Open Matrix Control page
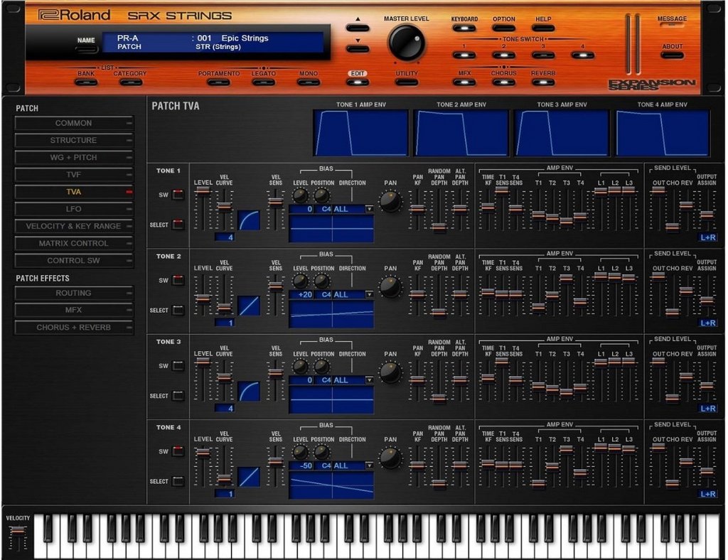The image size is (728, 560). (x=74, y=243)
